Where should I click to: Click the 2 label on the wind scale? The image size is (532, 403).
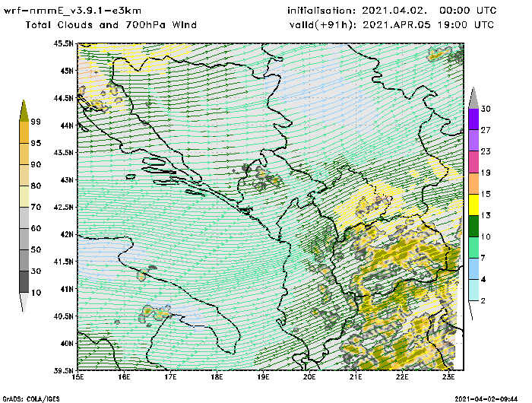click(x=483, y=301)
